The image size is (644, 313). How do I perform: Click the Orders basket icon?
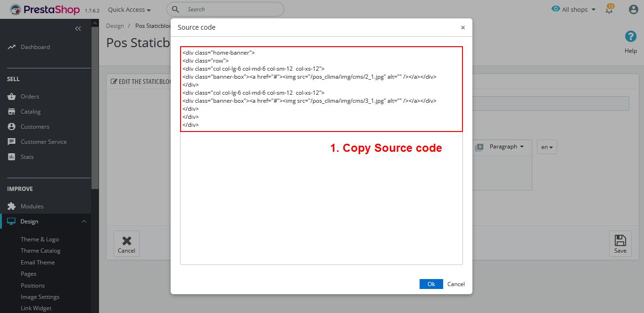tap(12, 97)
